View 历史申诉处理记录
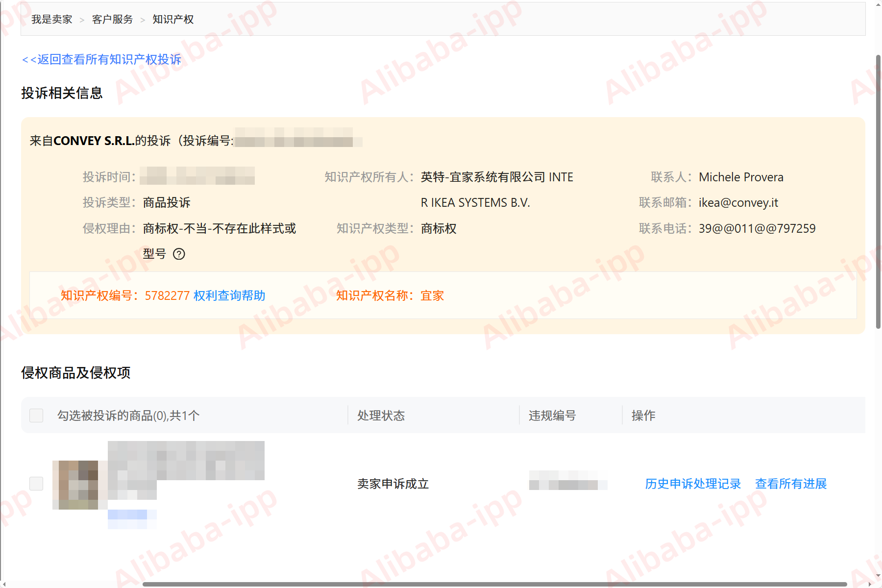The image size is (882, 588). pyautogui.click(x=693, y=484)
